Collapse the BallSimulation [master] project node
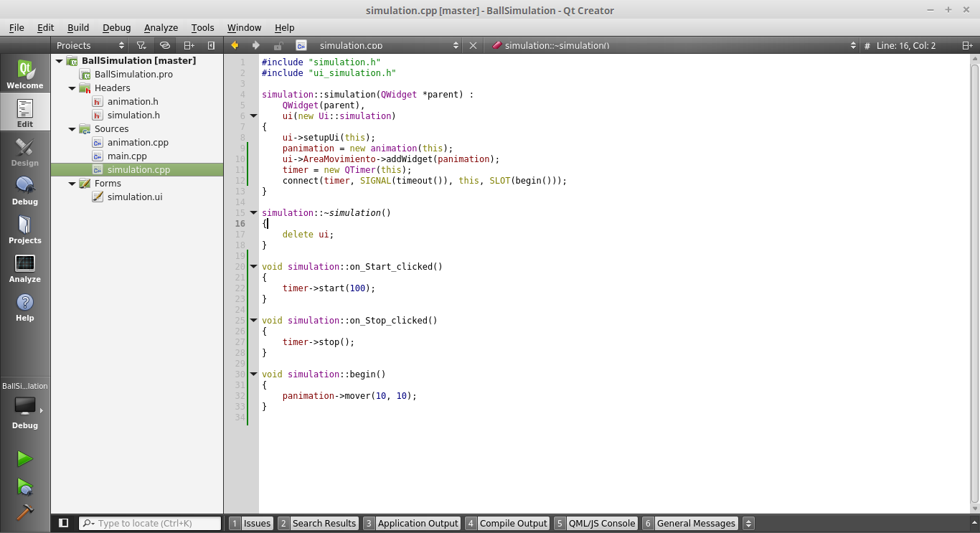The image size is (980, 533). click(x=60, y=61)
